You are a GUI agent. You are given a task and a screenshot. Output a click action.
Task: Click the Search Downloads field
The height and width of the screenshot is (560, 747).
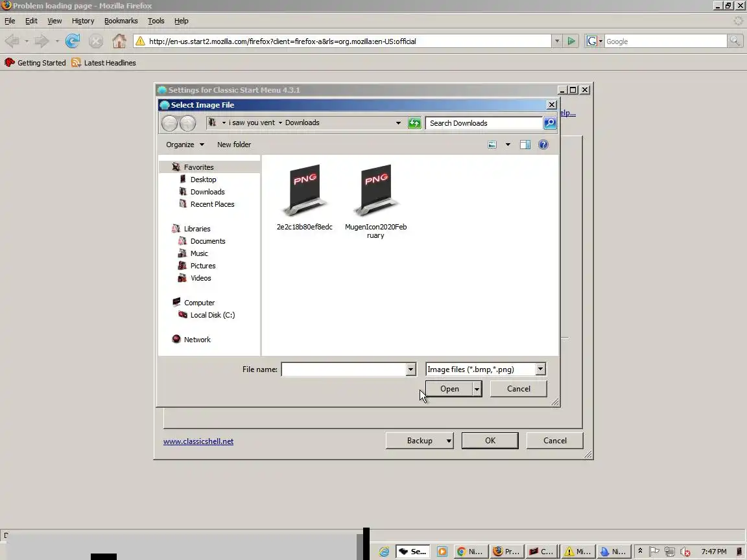click(x=484, y=123)
